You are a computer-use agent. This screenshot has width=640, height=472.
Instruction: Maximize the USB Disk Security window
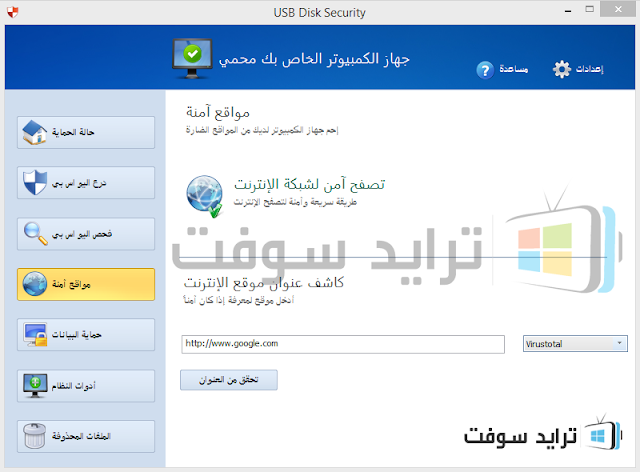click(589, 9)
